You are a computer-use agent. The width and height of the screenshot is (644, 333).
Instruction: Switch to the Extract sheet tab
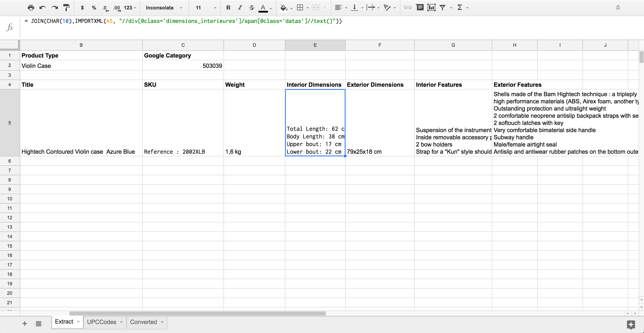[64, 322]
